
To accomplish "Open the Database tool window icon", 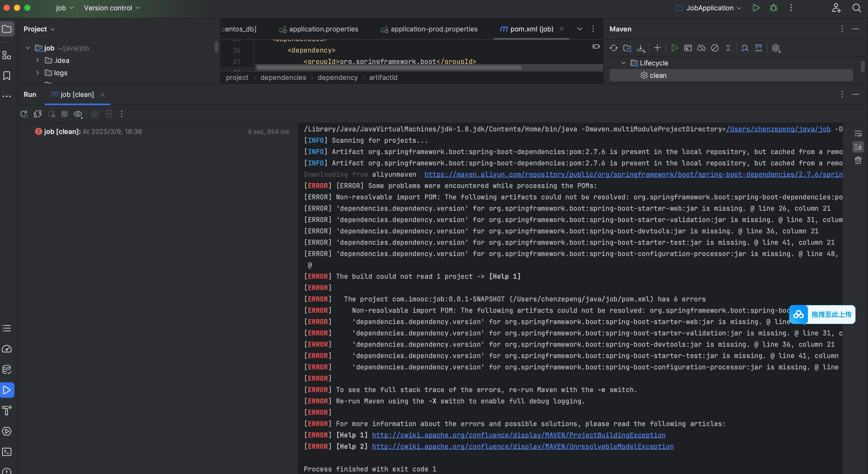I will pos(7,370).
